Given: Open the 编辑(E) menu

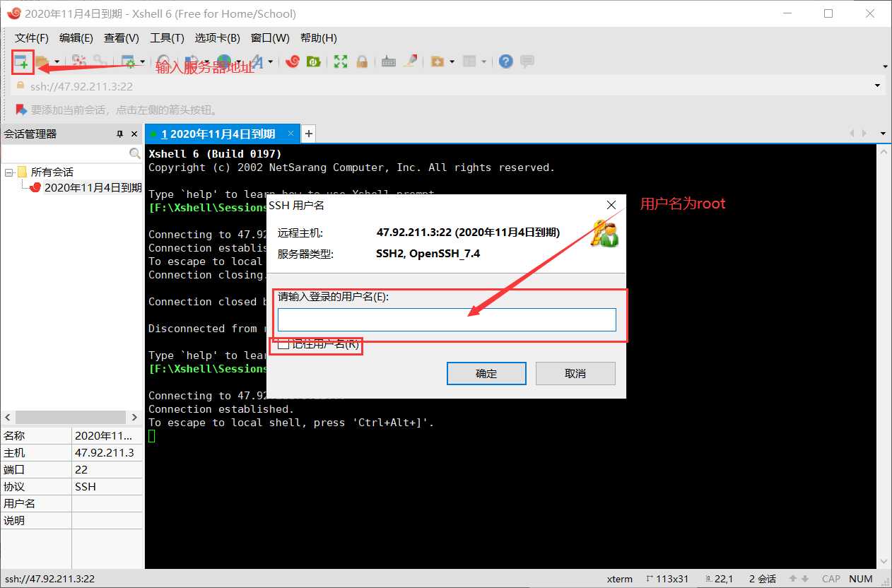Looking at the screenshot, I should click(76, 38).
